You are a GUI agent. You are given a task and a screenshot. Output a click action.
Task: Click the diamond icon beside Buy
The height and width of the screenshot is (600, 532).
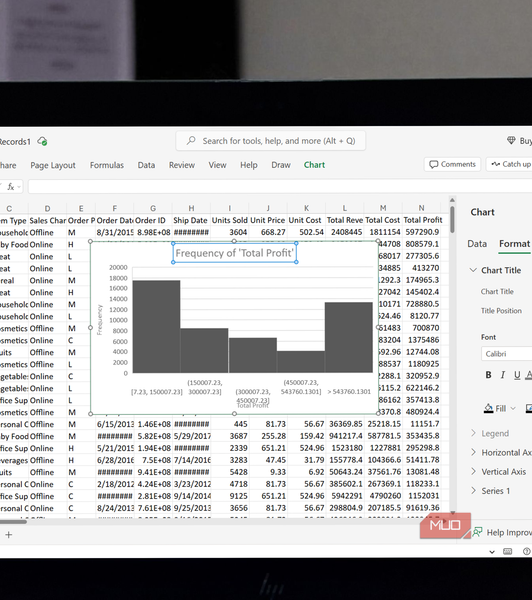[x=511, y=140]
